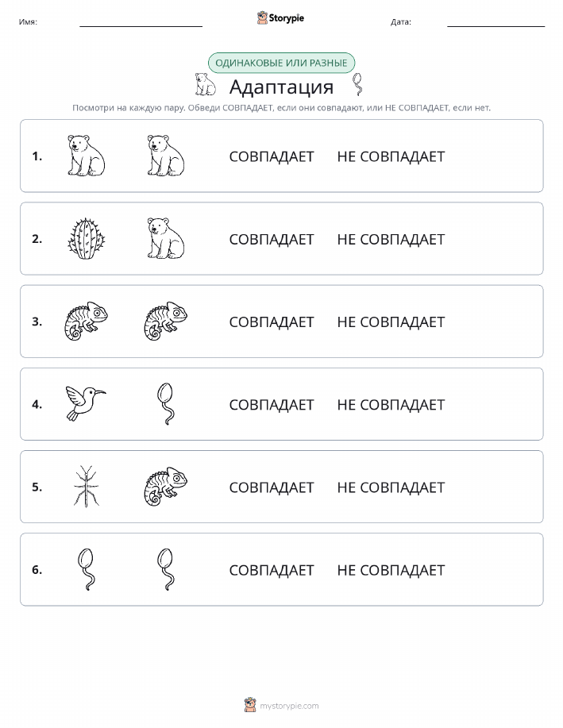Click the first balloon in row 6
The image size is (563, 728).
click(87, 569)
